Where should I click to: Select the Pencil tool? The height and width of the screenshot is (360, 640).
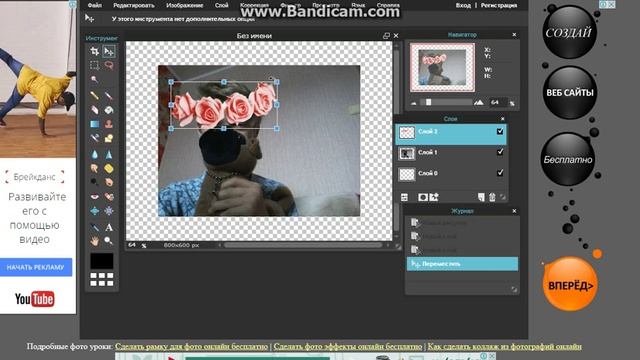(95, 96)
